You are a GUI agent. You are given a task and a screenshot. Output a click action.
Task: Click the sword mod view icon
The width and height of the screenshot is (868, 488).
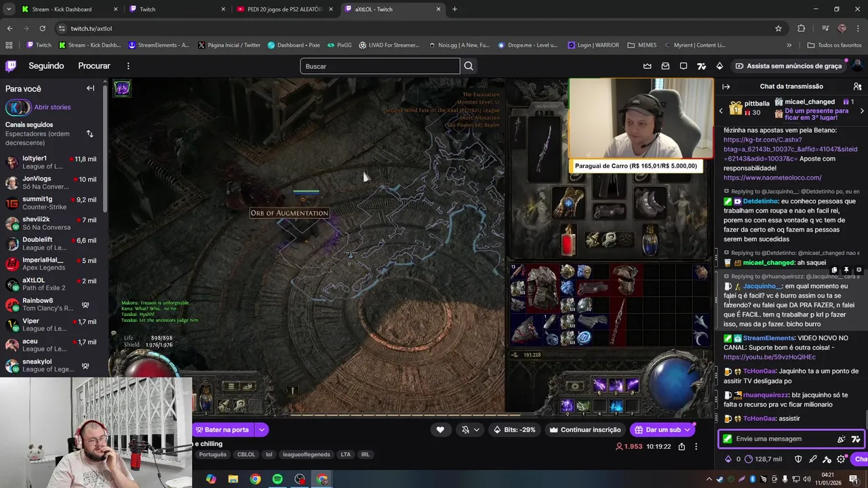click(812, 459)
